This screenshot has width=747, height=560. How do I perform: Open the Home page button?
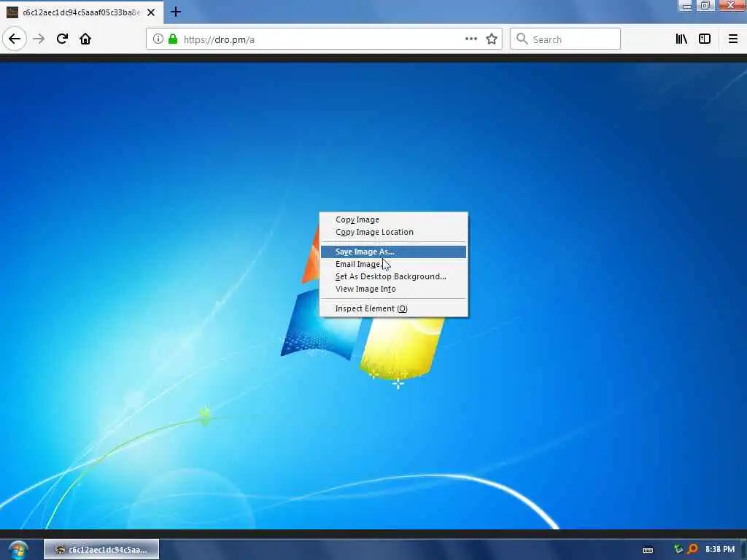(85, 39)
